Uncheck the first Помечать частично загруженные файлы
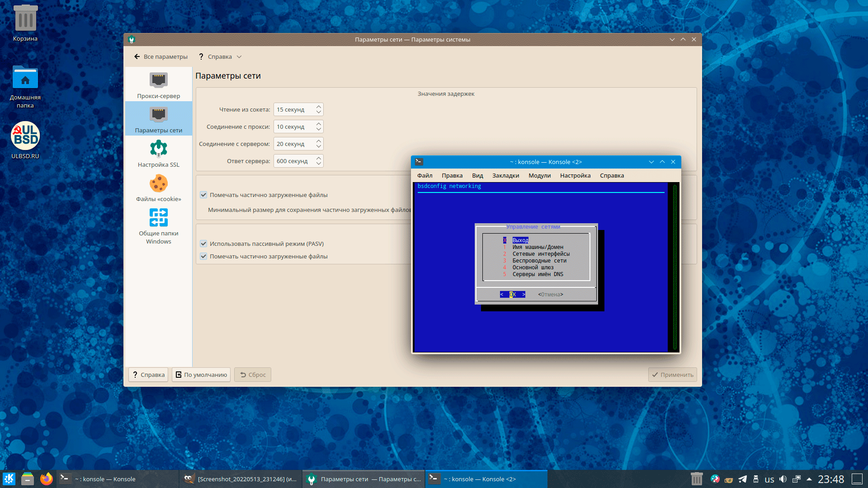 click(x=203, y=195)
